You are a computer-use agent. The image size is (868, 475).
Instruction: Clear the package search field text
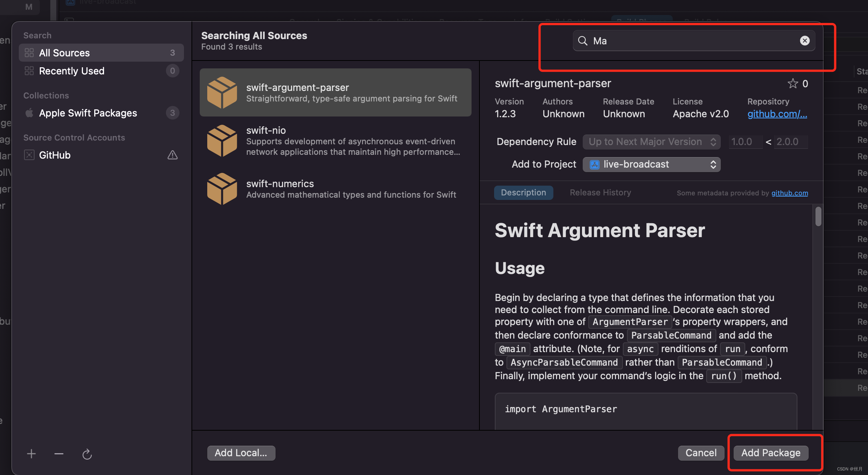(x=805, y=41)
